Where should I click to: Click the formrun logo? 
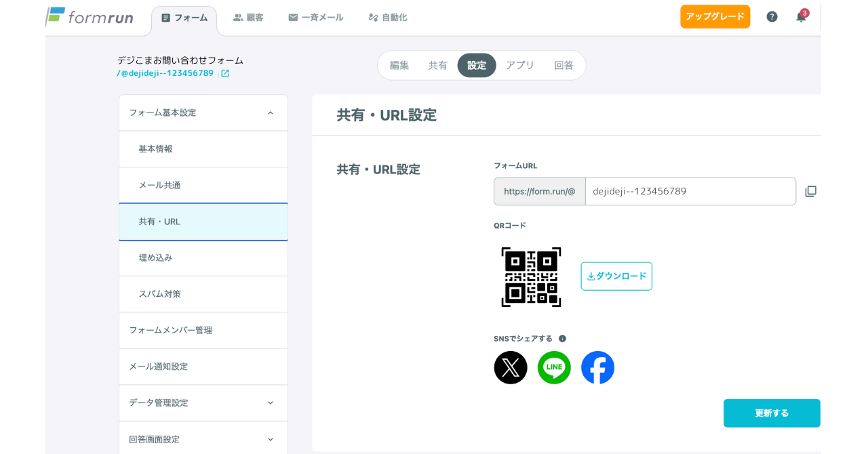(90, 16)
